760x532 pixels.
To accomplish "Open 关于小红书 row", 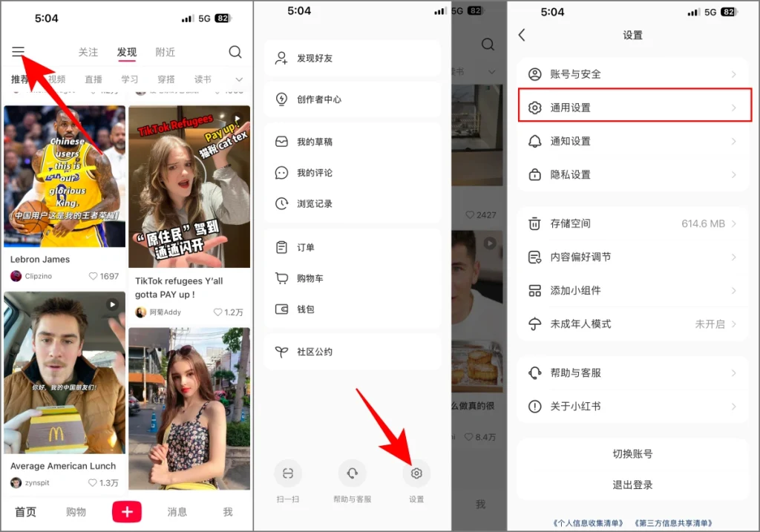I will 632,407.
